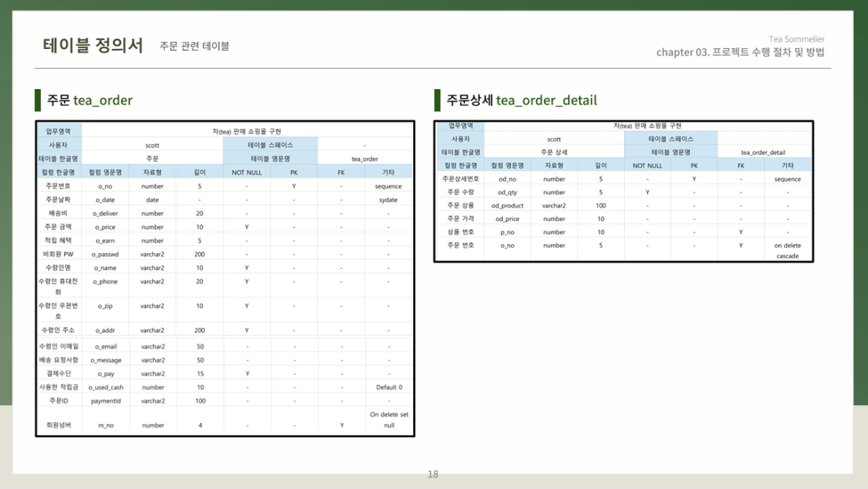Select the 'o_addr' cell
Image resolution: width=868 pixels, height=489 pixels.
pos(105,330)
